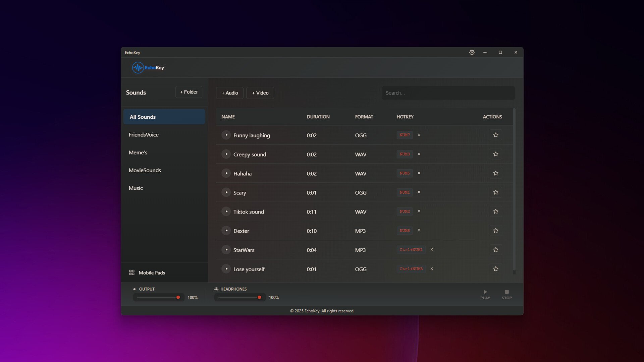This screenshot has width=644, height=362.
Task: Adjust the Headphones volume slider
Action: pos(259,297)
